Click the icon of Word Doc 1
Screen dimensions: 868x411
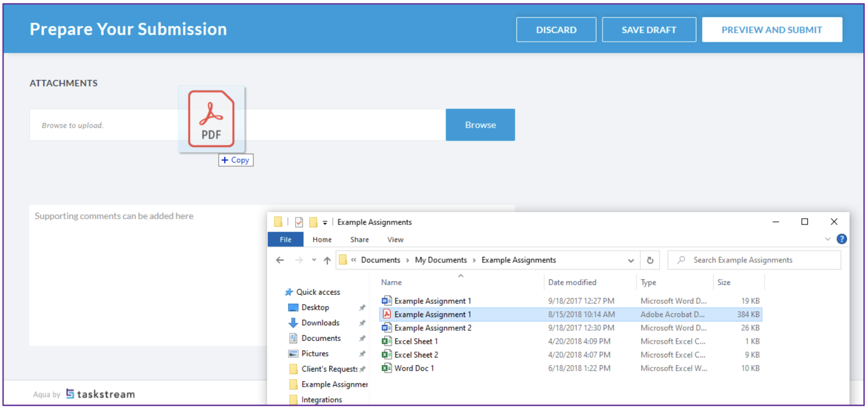(x=386, y=369)
